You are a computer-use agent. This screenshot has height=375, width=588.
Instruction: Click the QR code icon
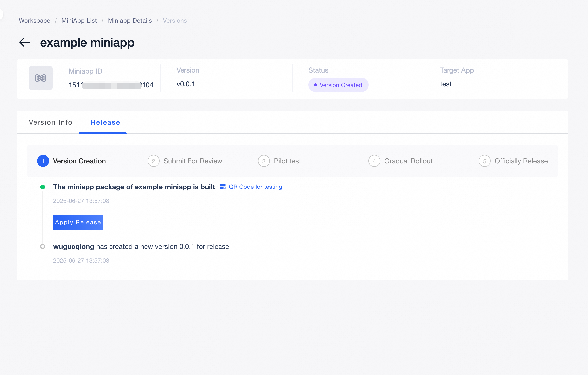coord(223,187)
